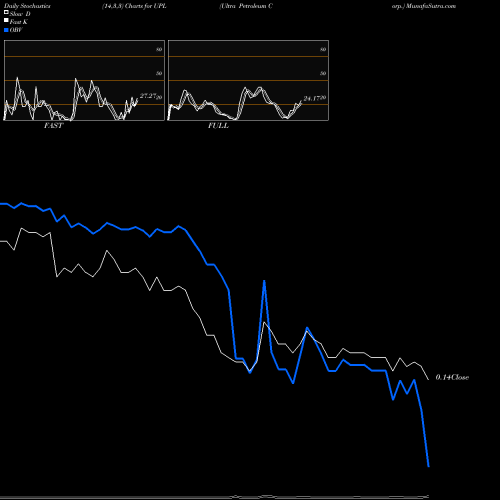Click the 24.17 value in the FULL chart

pos(311,99)
